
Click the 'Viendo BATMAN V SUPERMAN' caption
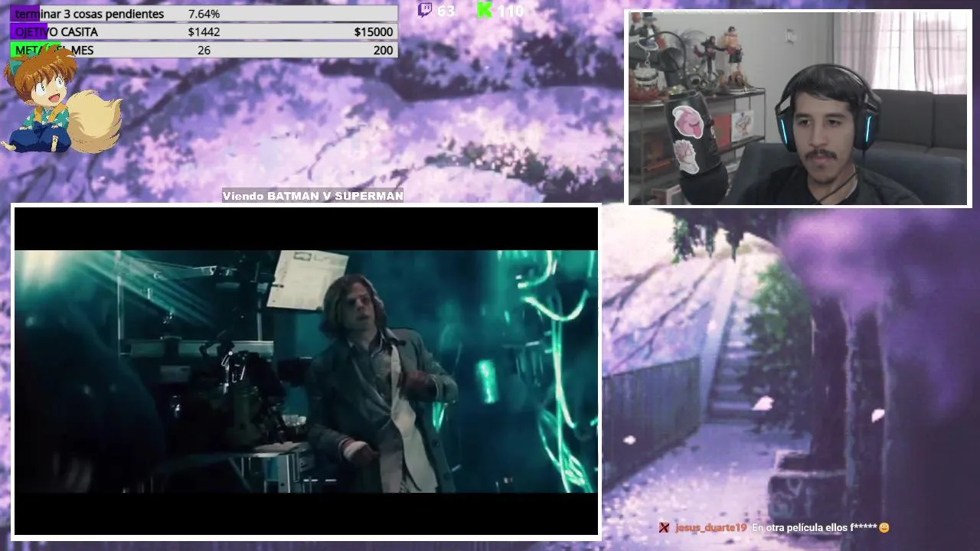click(312, 196)
